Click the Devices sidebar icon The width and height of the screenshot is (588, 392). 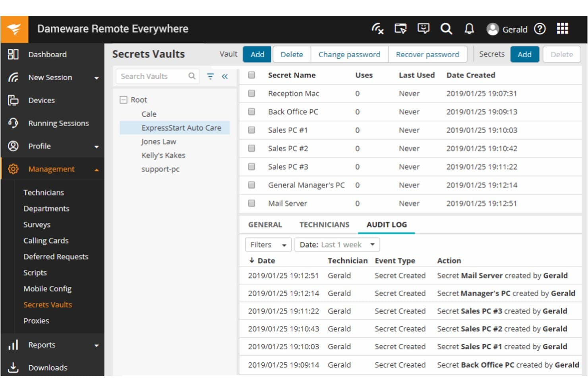[13, 100]
